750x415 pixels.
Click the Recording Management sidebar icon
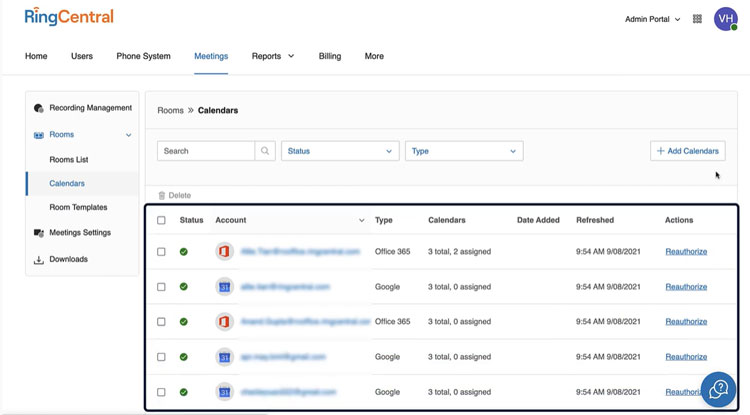tap(39, 108)
